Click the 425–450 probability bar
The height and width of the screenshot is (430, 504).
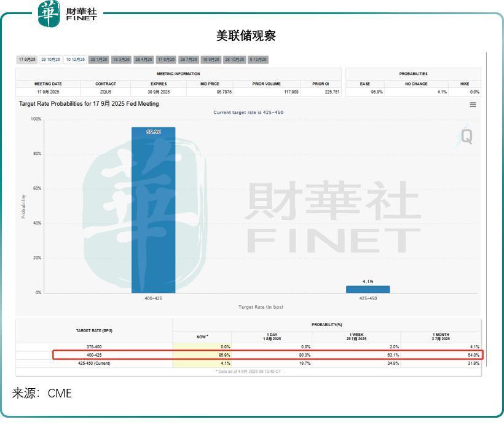click(368, 289)
